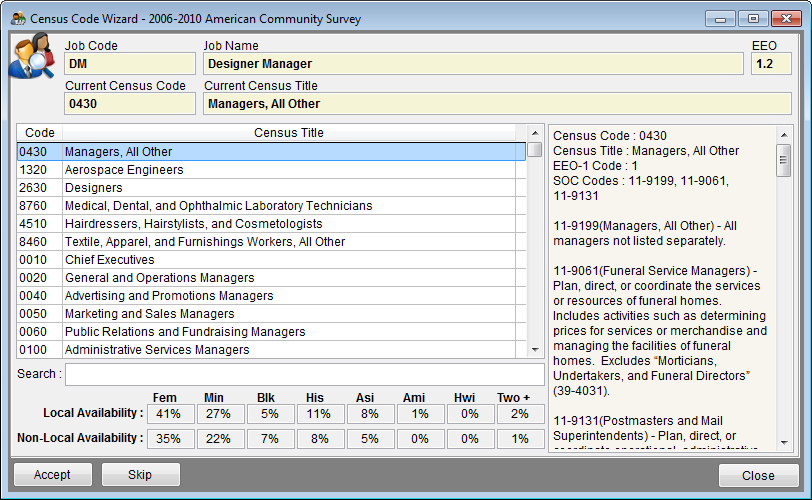Click the Current Census Code field 0430
The height and width of the screenshot is (500, 812).
130,104
